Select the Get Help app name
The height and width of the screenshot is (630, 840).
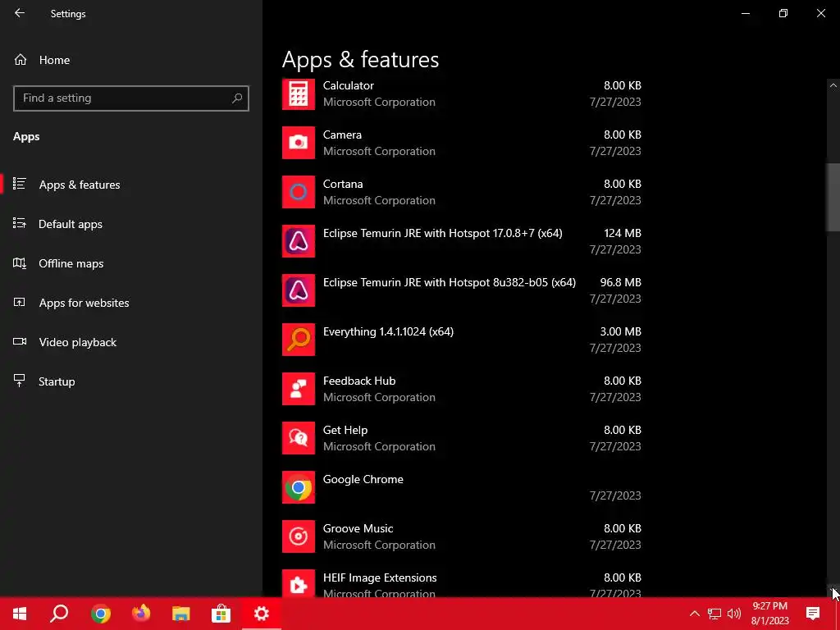[345, 430]
